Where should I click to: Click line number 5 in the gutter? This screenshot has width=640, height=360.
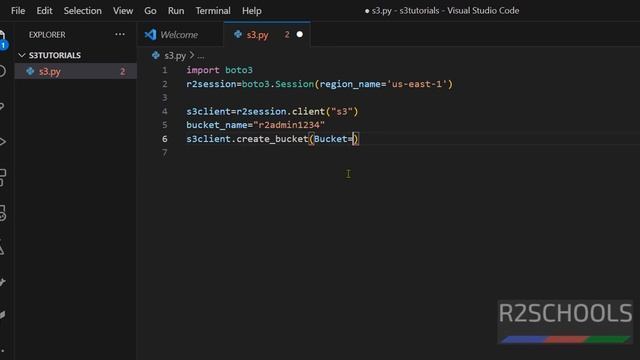click(164, 125)
